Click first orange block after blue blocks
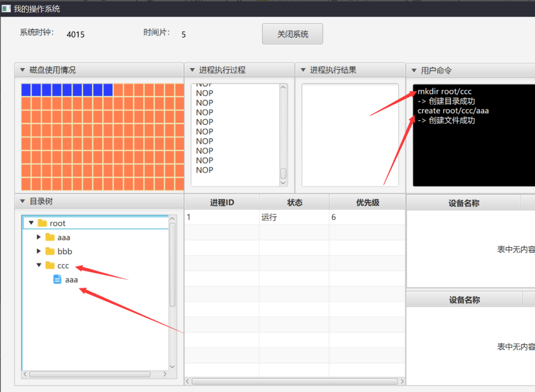Screen dimensions: 535x392 point(118,89)
